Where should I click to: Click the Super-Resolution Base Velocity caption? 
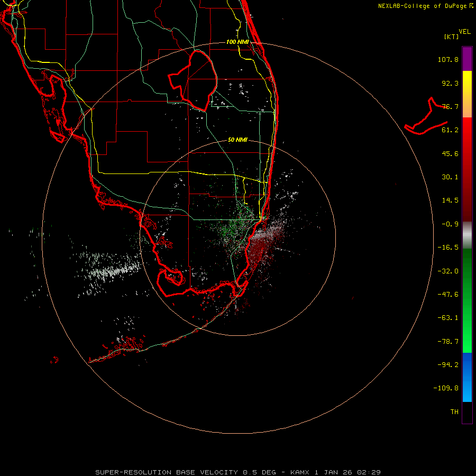click(237, 472)
